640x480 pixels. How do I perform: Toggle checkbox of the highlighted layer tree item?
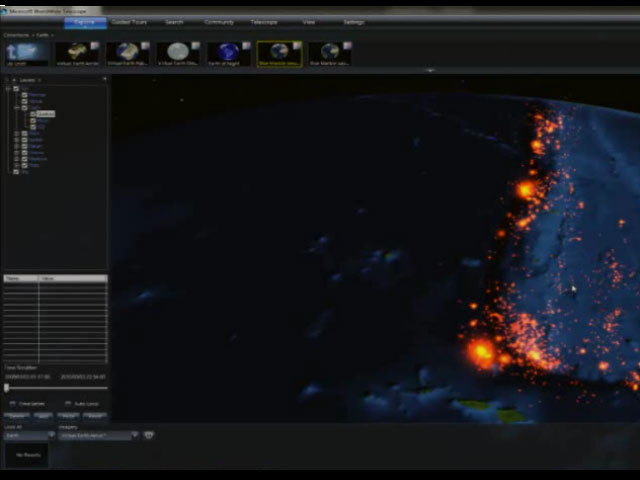tap(33, 115)
